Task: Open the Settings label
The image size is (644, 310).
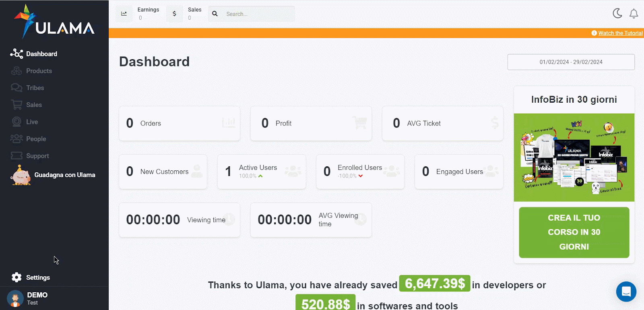Action: [38, 277]
